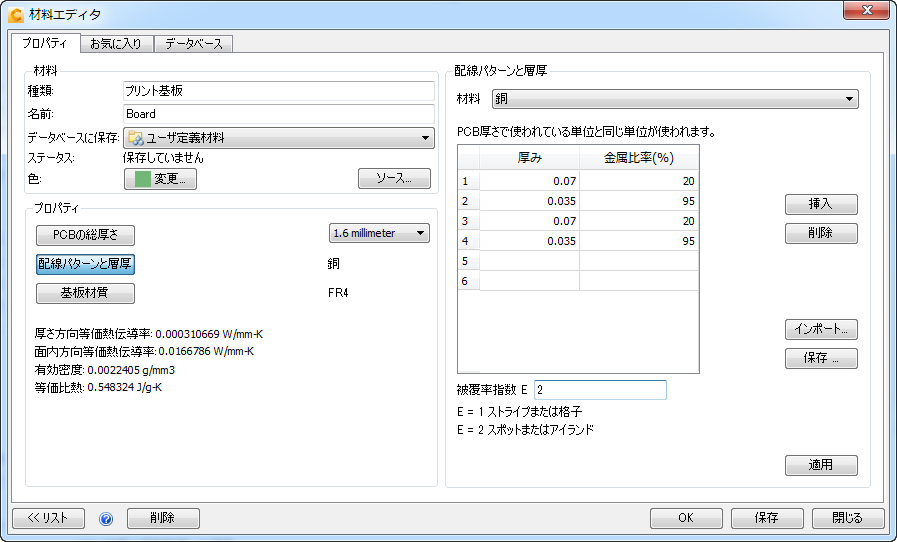Select row 2 thickness cell 0.035
This screenshot has height=542, width=897.
pyautogui.click(x=530, y=201)
